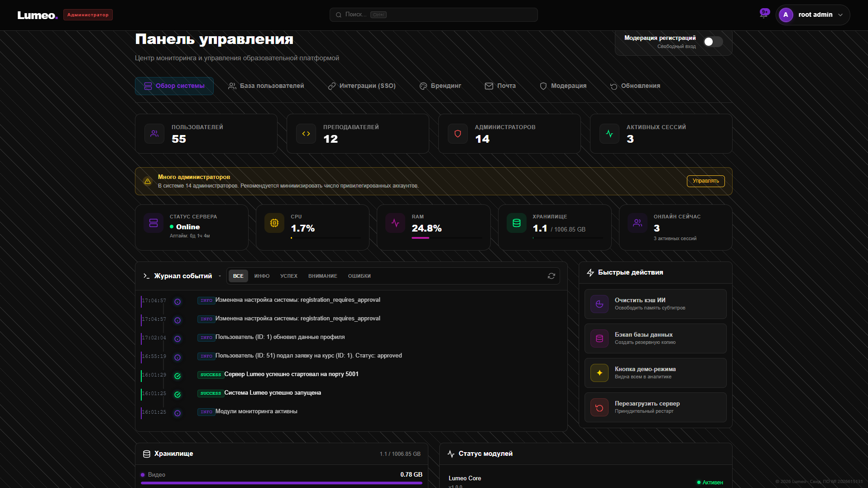Image resolution: width=868 pixels, height=488 pixels.
Task: Click the Администратор role badge
Action: coord(88,15)
